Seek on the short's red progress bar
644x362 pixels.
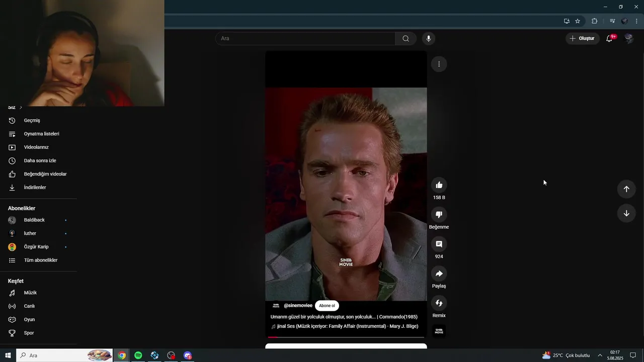tap(346, 337)
